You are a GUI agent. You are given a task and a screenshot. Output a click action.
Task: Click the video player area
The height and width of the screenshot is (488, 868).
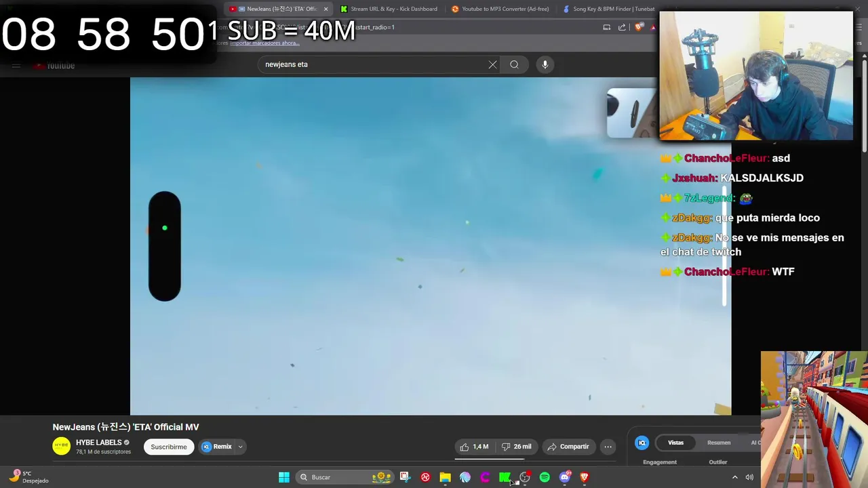(431, 245)
